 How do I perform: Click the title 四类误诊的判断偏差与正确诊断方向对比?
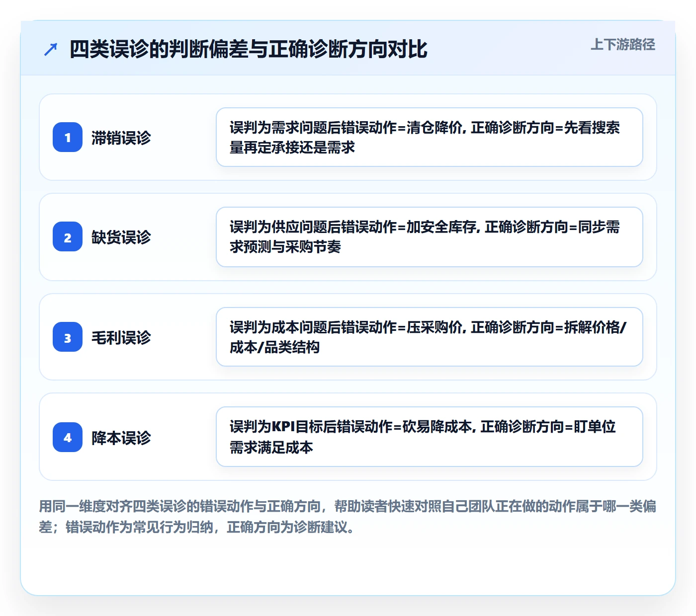click(248, 49)
